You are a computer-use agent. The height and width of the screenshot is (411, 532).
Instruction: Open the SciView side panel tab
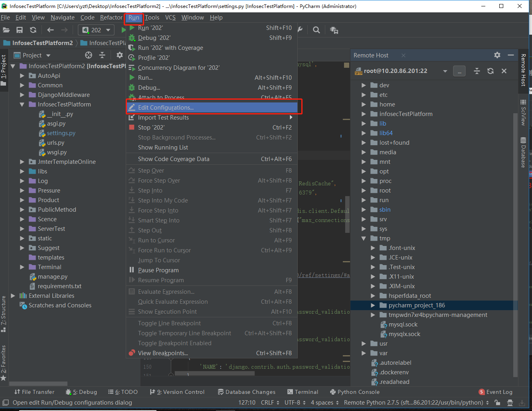[x=523, y=113]
